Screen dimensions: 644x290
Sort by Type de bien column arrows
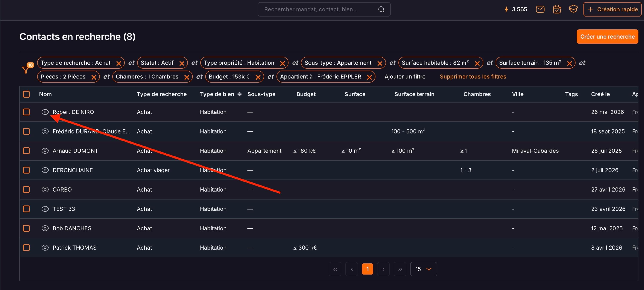239,94
